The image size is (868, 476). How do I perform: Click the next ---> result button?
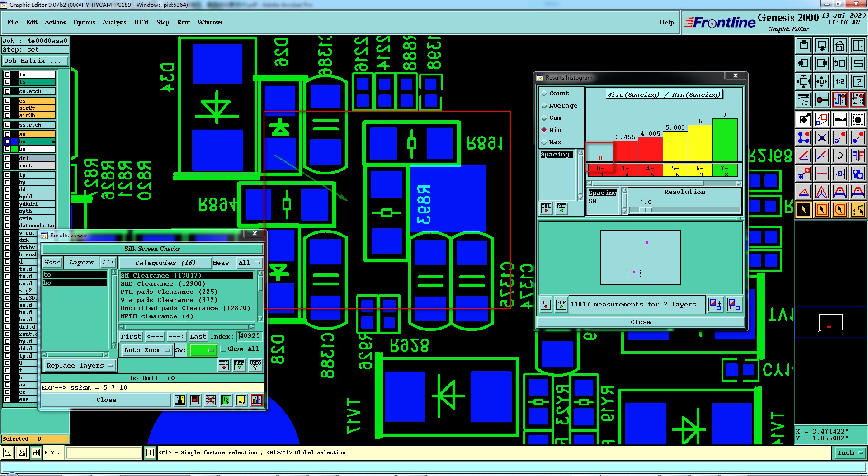[176, 336]
